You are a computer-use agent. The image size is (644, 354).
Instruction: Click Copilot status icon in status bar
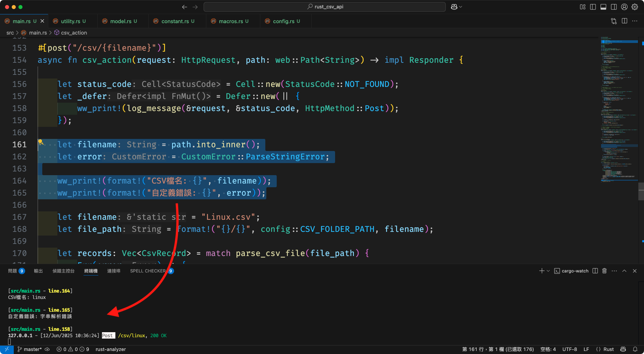(623, 349)
